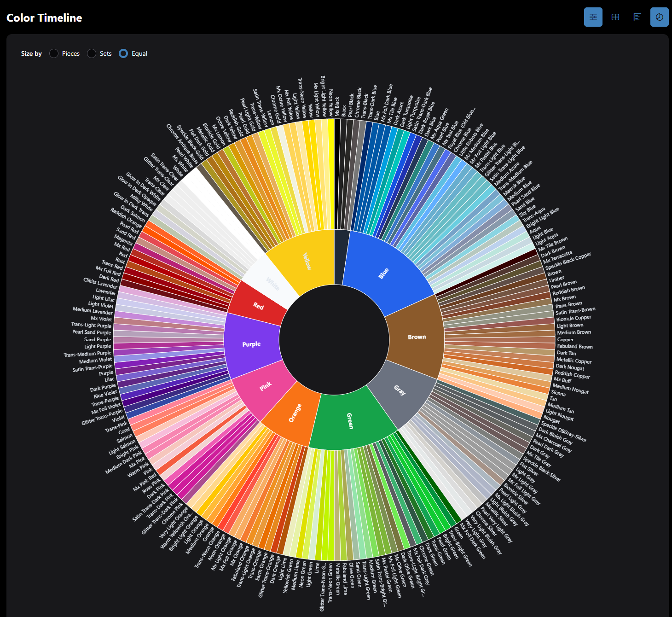The width and height of the screenshot is (672, 617).
Task: Click the 'Reddish Brown' outer label
Action: 568,291
